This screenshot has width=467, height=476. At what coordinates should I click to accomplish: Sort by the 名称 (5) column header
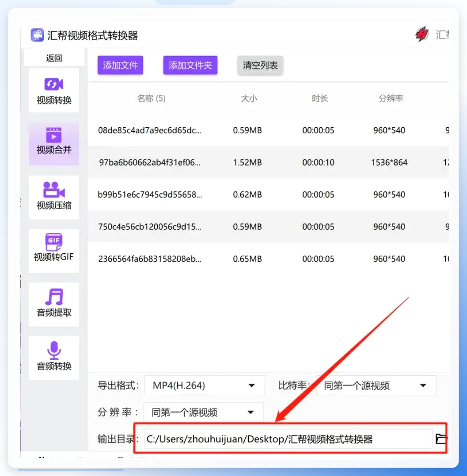click(x=151, y=99)
